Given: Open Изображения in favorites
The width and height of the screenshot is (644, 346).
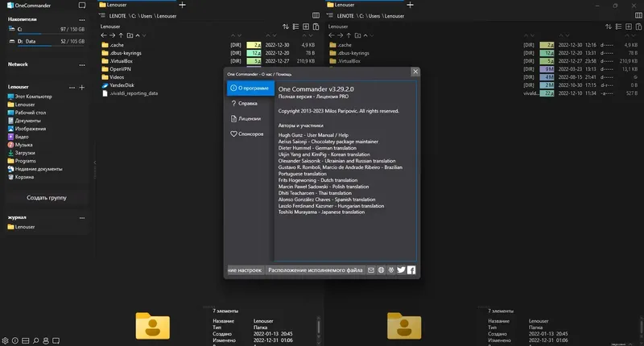Looking at the screenshot, I should pyautogui.click(x=27, y=129).
